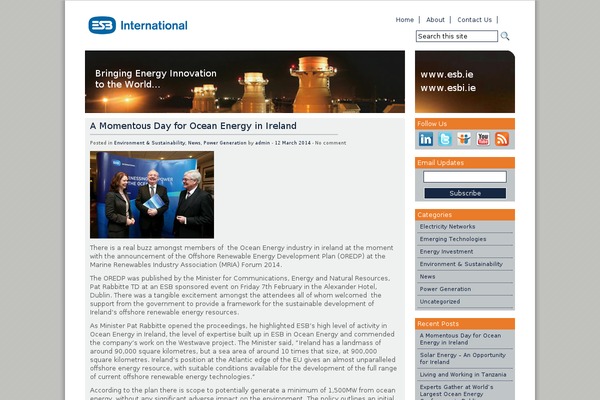Select Energy Investment category
The width and height of the screenshot is (600, 400).
pyautogui.click(x=446, y=251)
